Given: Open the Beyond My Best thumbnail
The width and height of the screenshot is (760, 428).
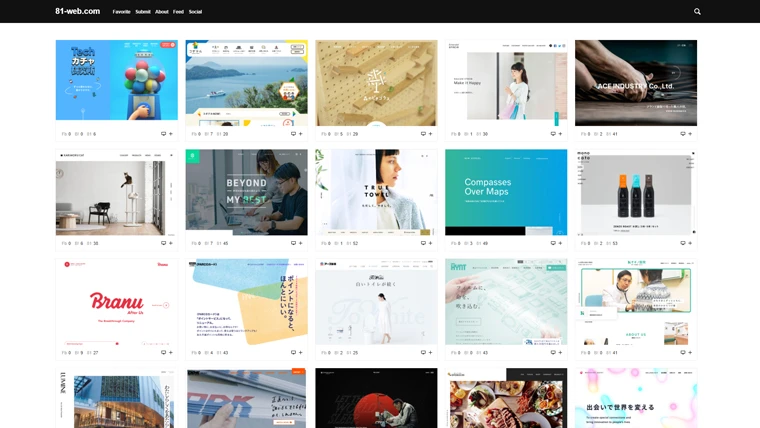Looking at the screenshot, I should click(x=246, y=192).
